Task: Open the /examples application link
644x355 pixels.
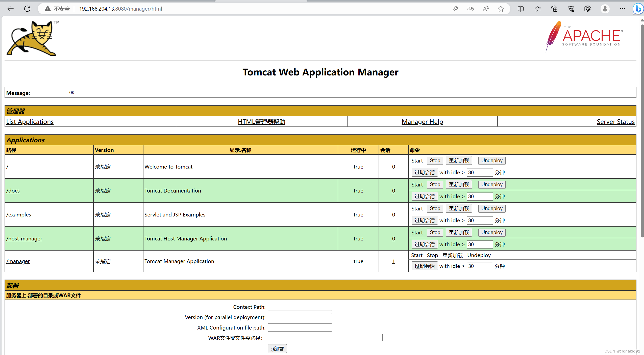Action: tap(19, 215)
